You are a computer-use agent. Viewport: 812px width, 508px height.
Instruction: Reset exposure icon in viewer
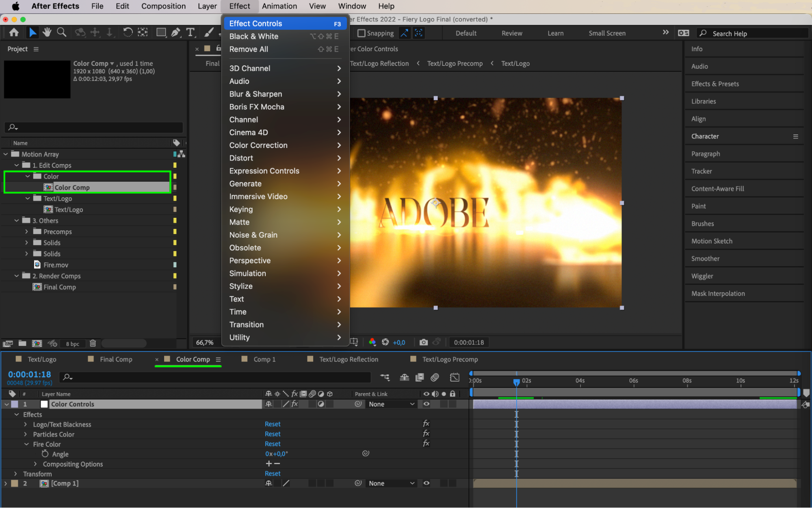pyautogui.click(x=385, y=342)
